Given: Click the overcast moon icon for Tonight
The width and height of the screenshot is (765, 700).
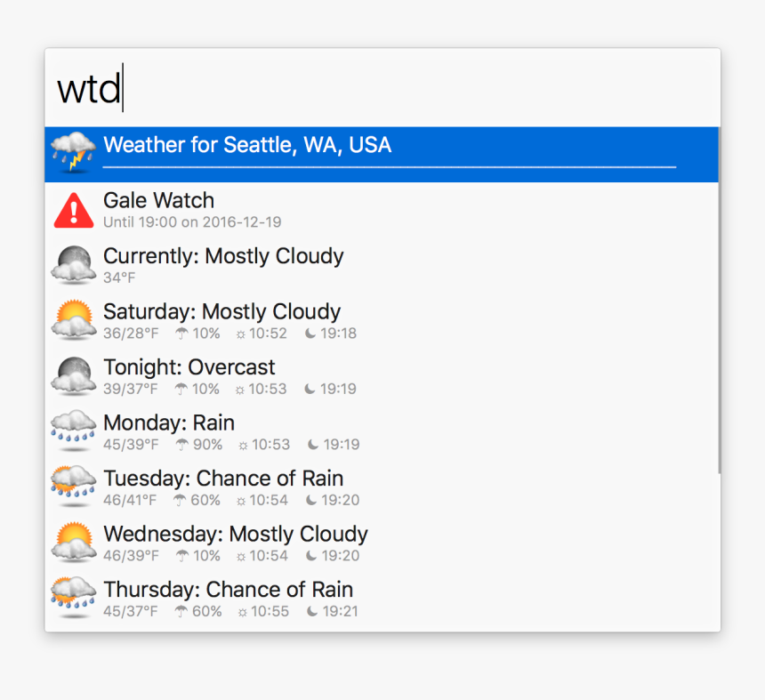Looking at the screenshot, I should click(73, 375).
